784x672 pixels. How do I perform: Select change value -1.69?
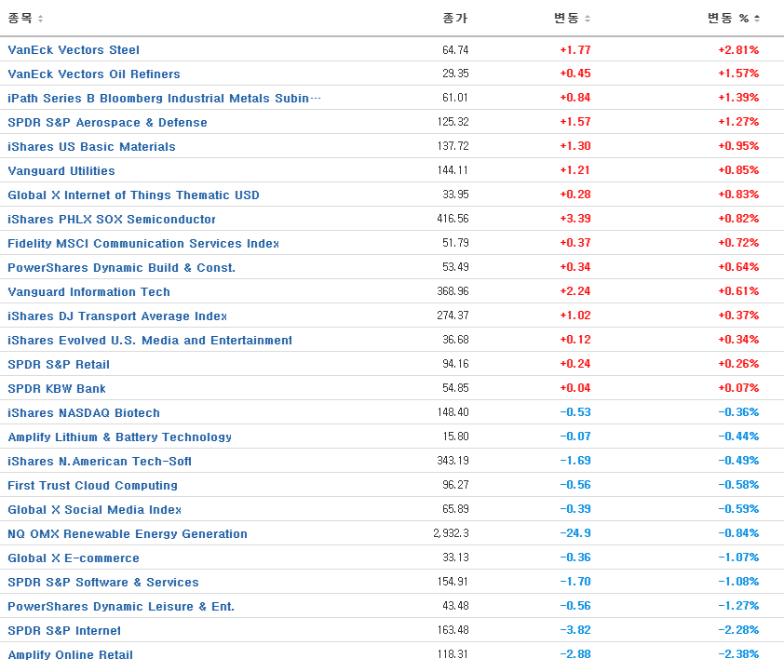[x=575, y=461]
